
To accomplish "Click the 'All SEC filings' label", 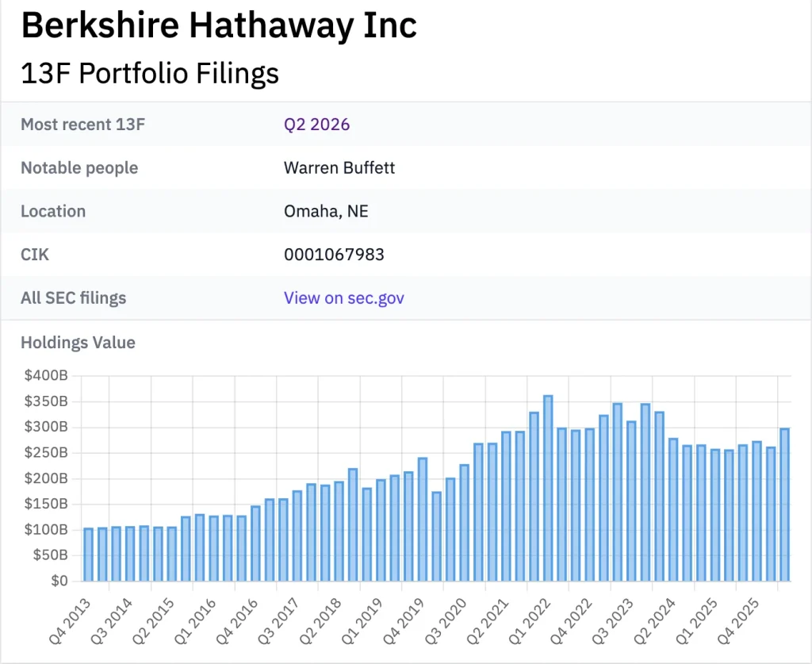I will [x=73, y=297].
